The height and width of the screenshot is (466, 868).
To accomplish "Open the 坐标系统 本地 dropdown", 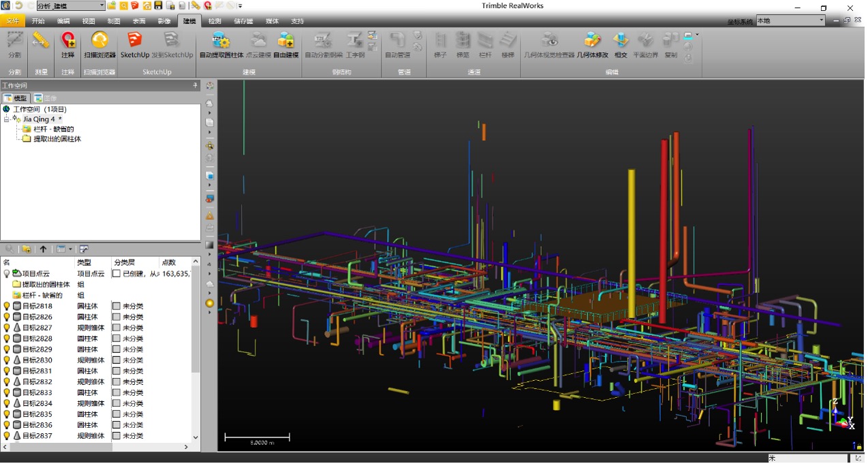I will point(822,21).
